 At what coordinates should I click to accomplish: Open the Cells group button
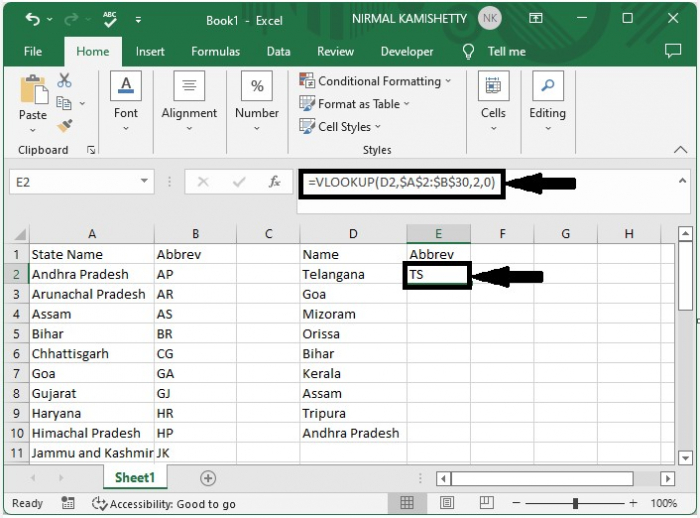pyautogui.click(x=493, y=102)
